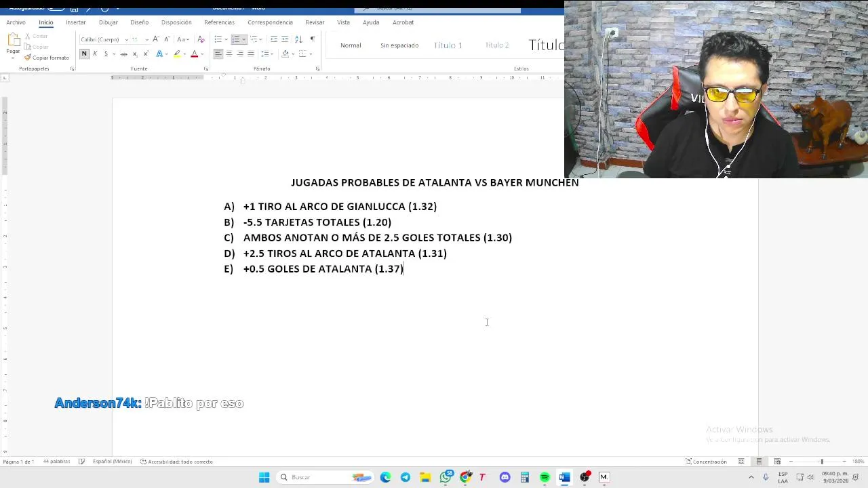The image size is (868, 488).
Task: Clear all formatting icon
Action: 201,39
